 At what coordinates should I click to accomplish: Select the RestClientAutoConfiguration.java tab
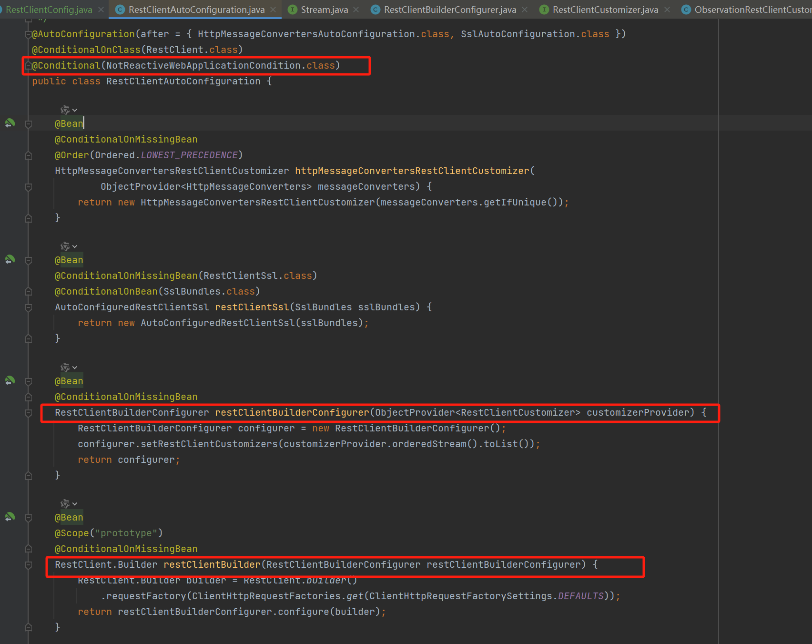pos(196,10)
